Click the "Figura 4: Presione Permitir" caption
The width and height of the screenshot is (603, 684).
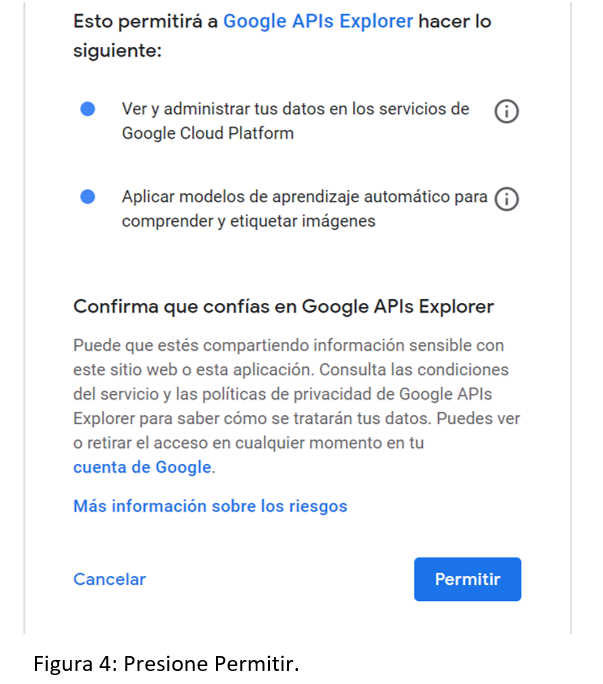pos(166,664)
